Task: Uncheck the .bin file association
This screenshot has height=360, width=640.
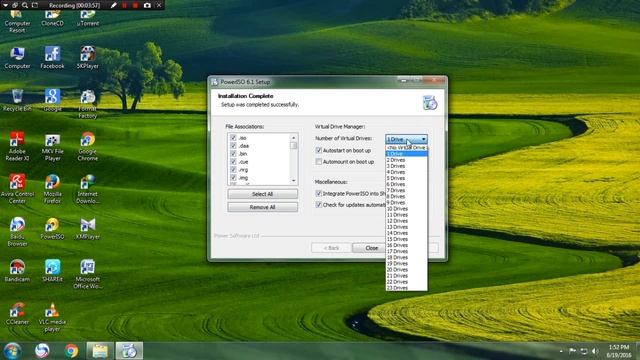Action: coord(233,153)
